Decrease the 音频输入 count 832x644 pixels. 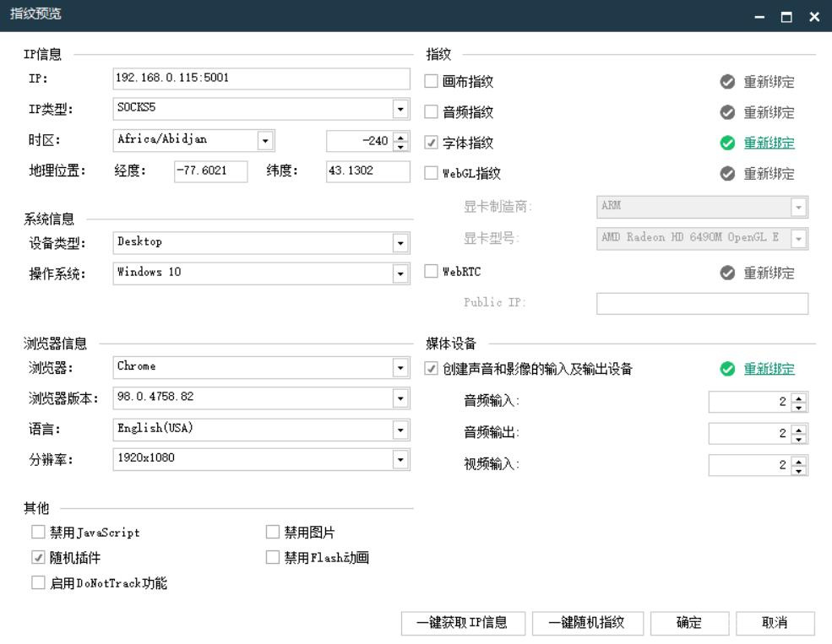799,407
